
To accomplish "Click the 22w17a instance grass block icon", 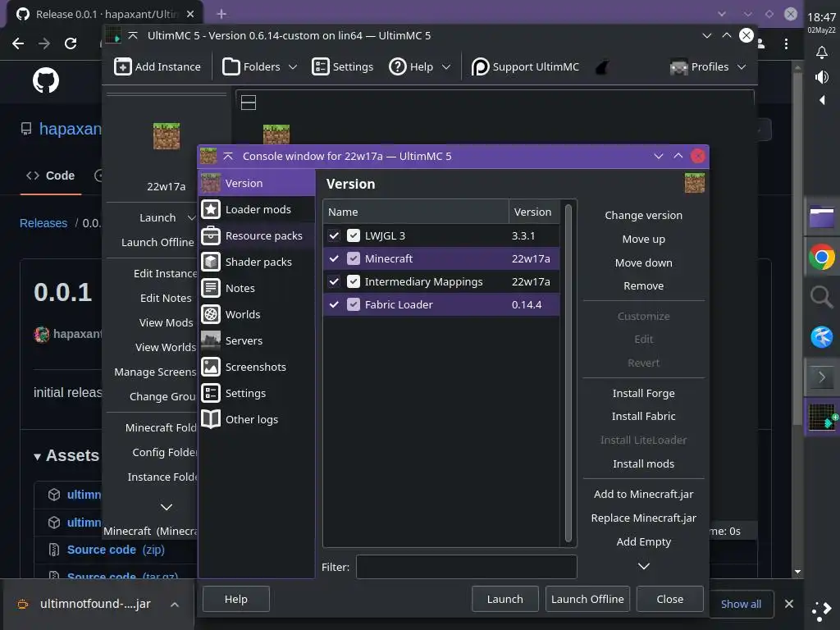I will (x=167, y=136).
